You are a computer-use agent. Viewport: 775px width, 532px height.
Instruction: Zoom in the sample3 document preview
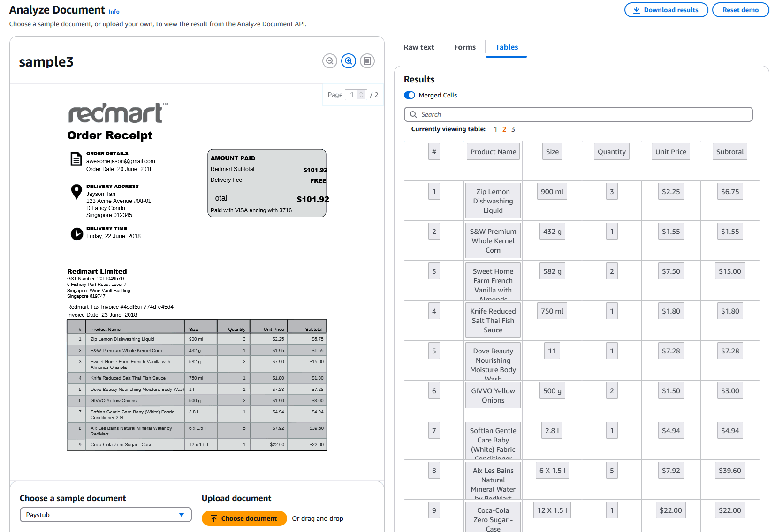click(349, 61)
